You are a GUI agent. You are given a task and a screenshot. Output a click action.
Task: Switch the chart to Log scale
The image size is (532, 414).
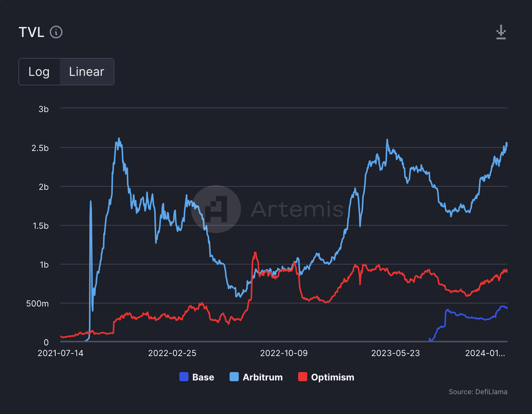[x=39, y=71]
